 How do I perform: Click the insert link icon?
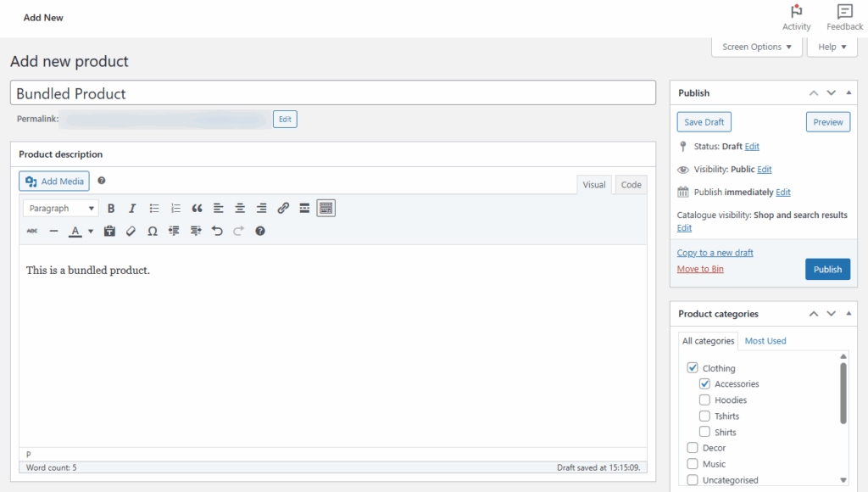point(283,208)
